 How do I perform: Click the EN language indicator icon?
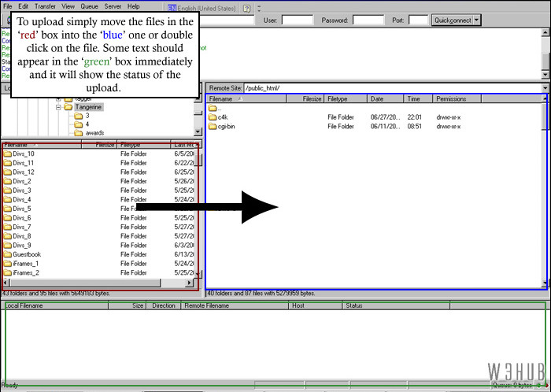[172, 8]
